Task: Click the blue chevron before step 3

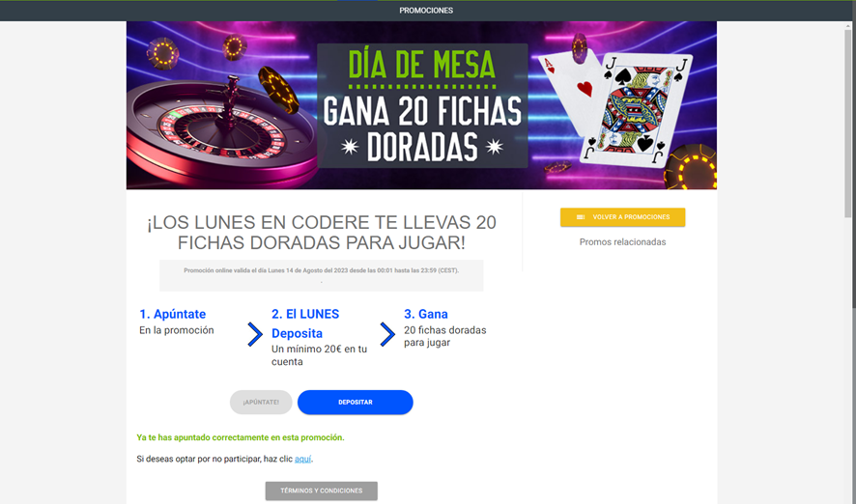Action: 387,334
